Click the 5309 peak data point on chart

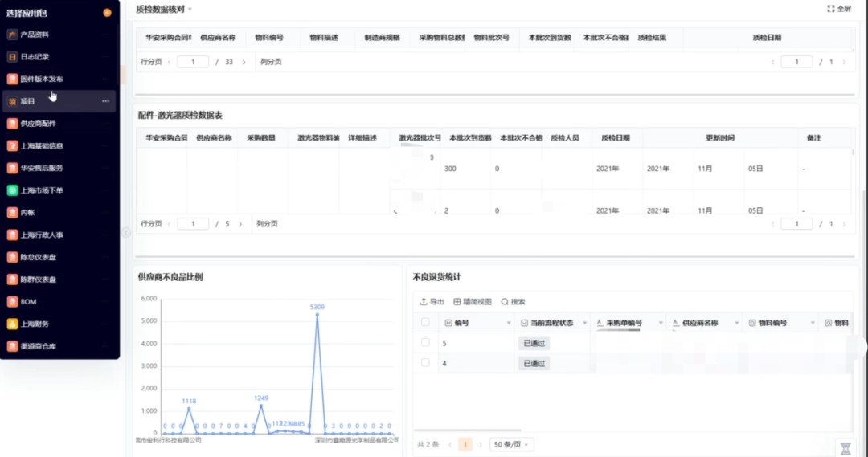[x=317, y=314]
